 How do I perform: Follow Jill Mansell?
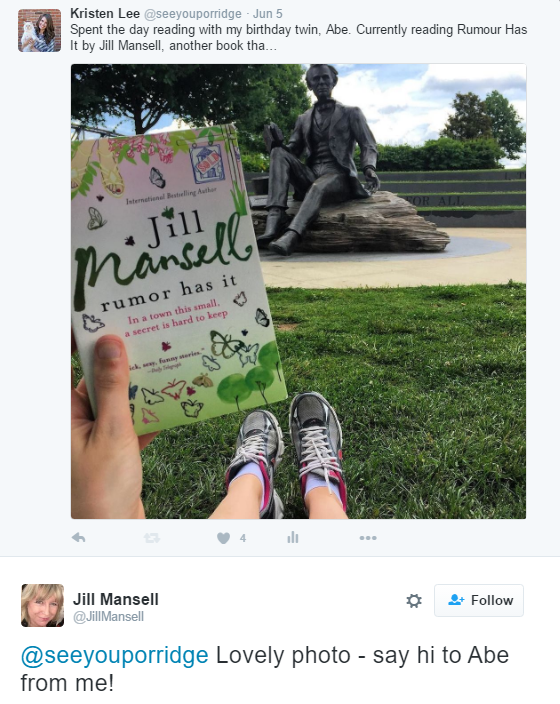click(x=479, y=600)
